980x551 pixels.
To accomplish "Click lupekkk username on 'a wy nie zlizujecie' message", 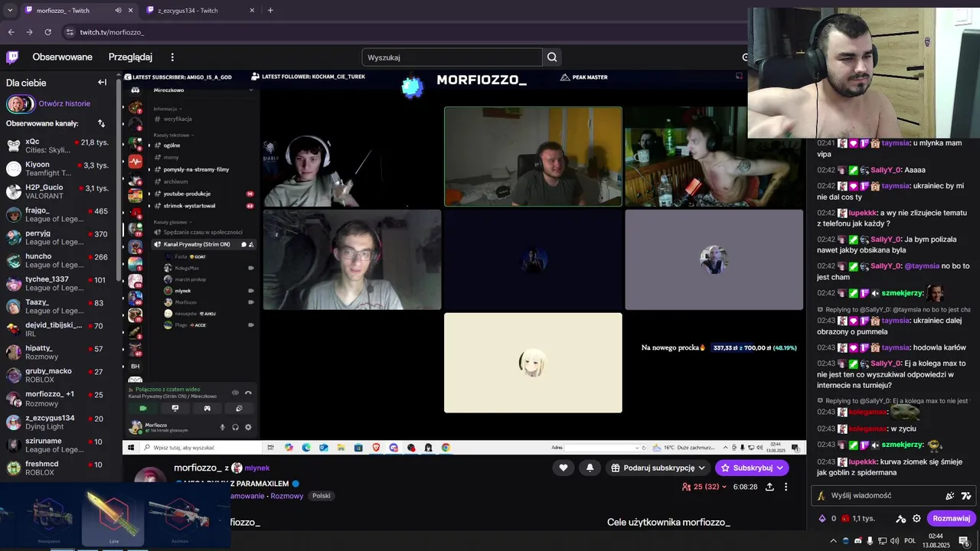I will point(861,213).
